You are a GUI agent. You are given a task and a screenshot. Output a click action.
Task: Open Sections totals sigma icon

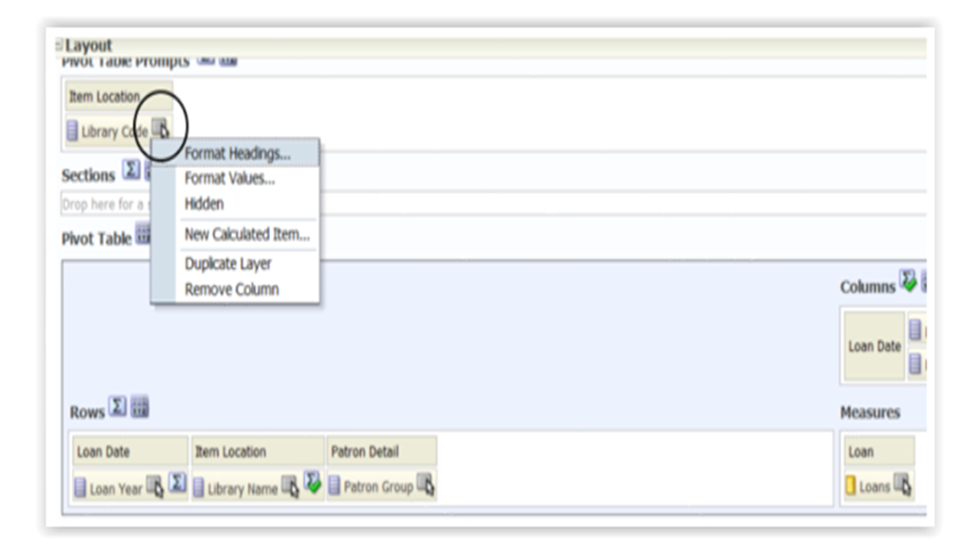tap(130, 170)
